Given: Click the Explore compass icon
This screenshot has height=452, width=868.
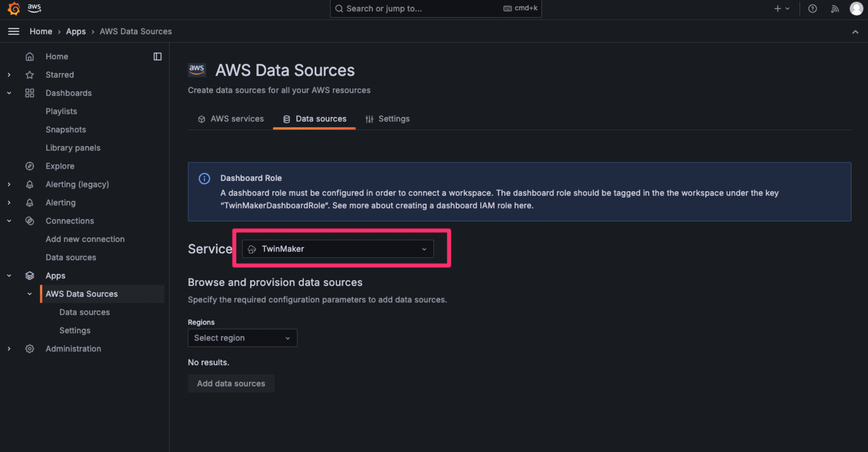Looking at the screenshot, I should (x=30, y=166).
